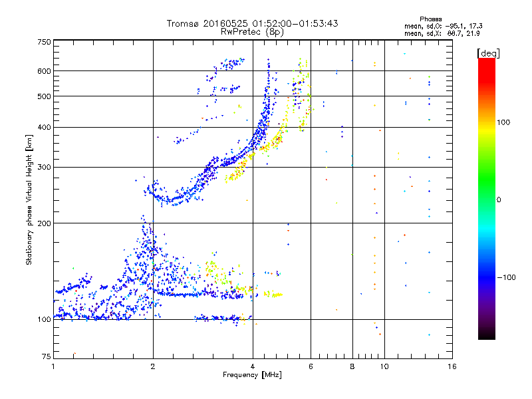Click the y-axis label '500'

click(45, 96)
